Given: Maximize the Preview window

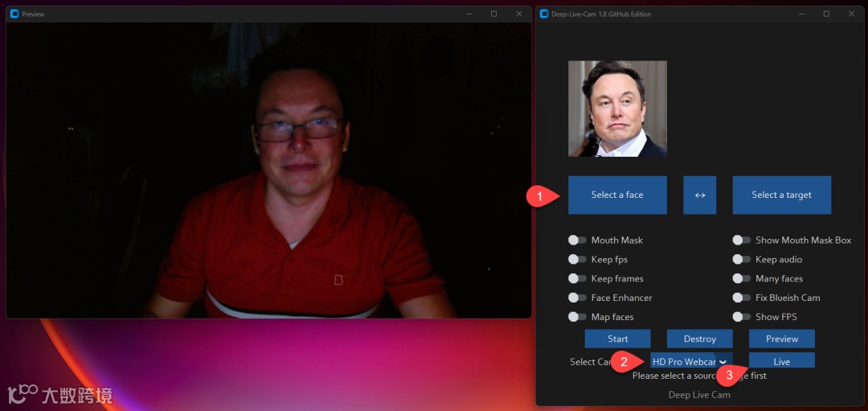Looking at the screenshot, I should tap(493, 14).
